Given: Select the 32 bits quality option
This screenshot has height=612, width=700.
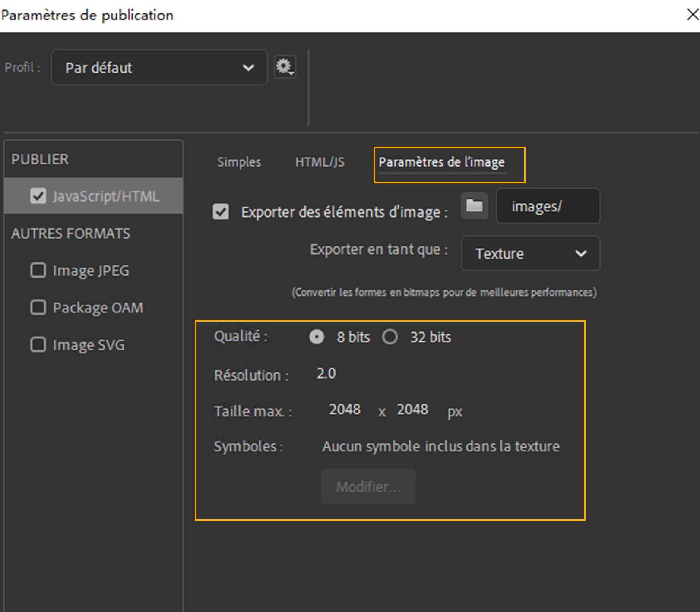Looking at the screenshot, I should [390, 337].
